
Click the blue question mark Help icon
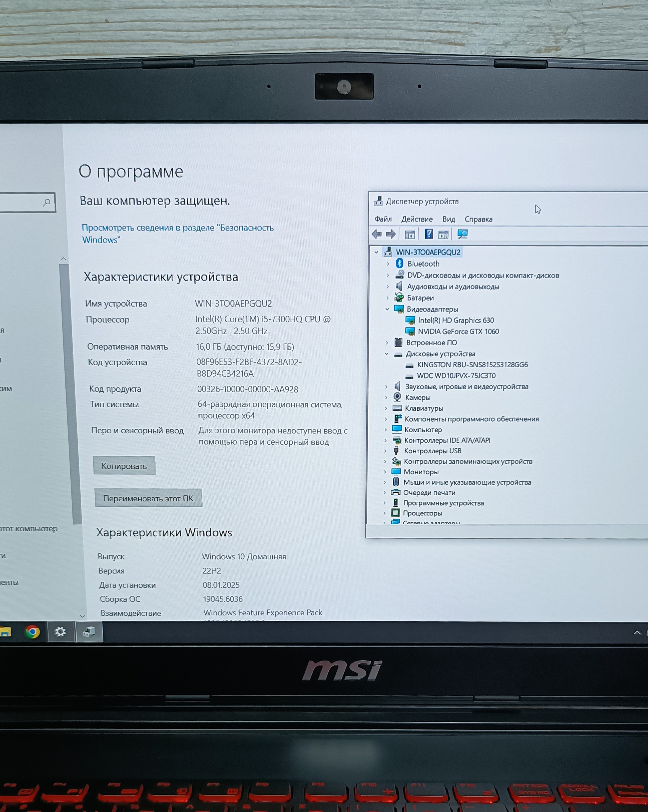pyautogui.click(x=428, y=234)
